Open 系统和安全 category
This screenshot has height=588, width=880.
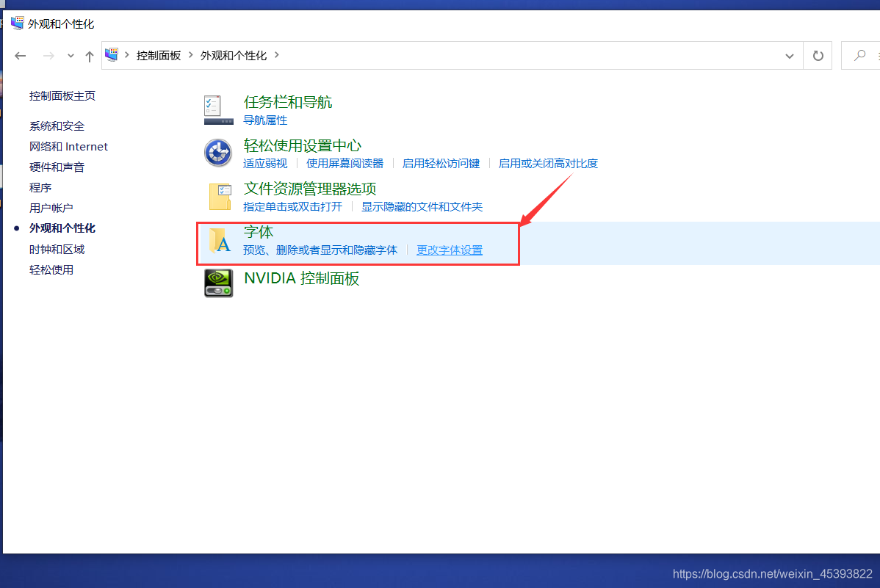tap(57, 126)
